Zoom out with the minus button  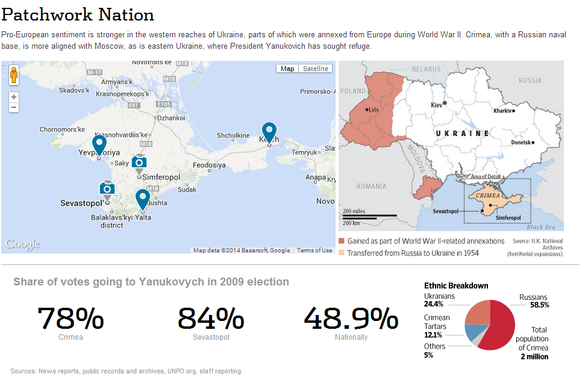(x=14, y=107)
